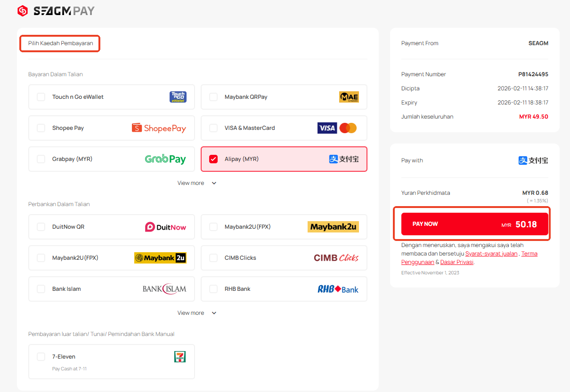
Task: Select the RHB Bank logo
Action: (338, 289)
